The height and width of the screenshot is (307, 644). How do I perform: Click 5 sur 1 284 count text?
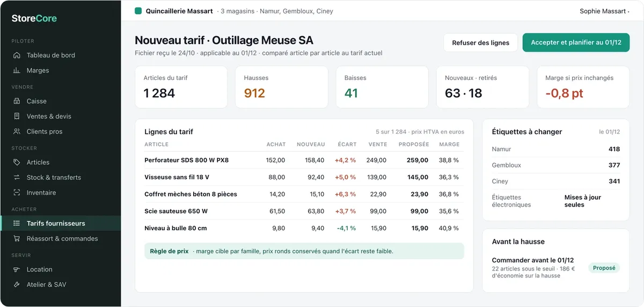(391, 131)
